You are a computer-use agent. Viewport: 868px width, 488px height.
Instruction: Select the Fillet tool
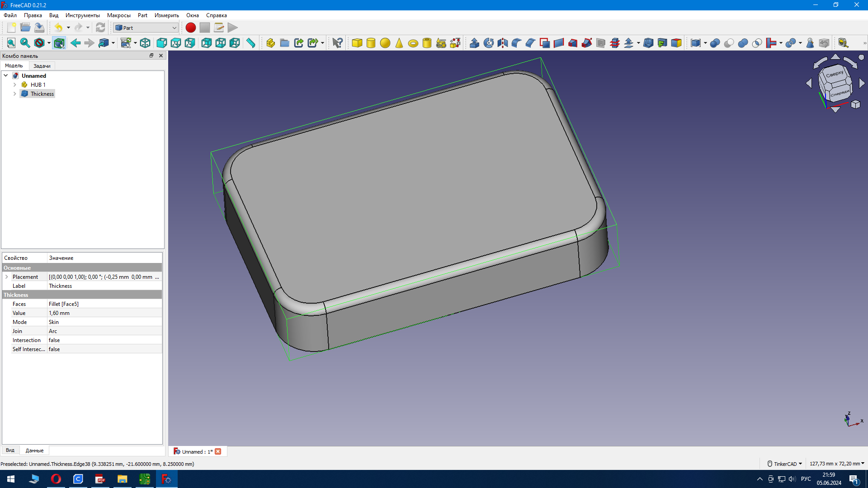point(517,43)
